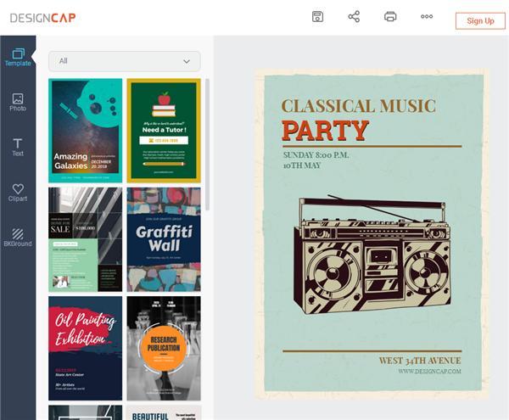The width and height of the screenshot is (509, 420).
Task: Select the Amazing Galaxies template
Action: point(86,131)
